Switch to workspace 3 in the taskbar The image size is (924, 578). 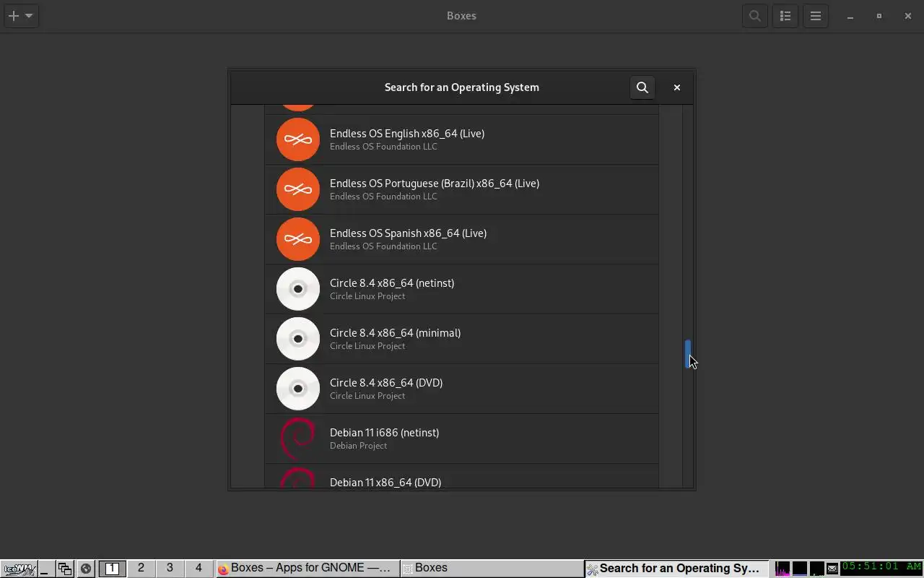(170, 569)
